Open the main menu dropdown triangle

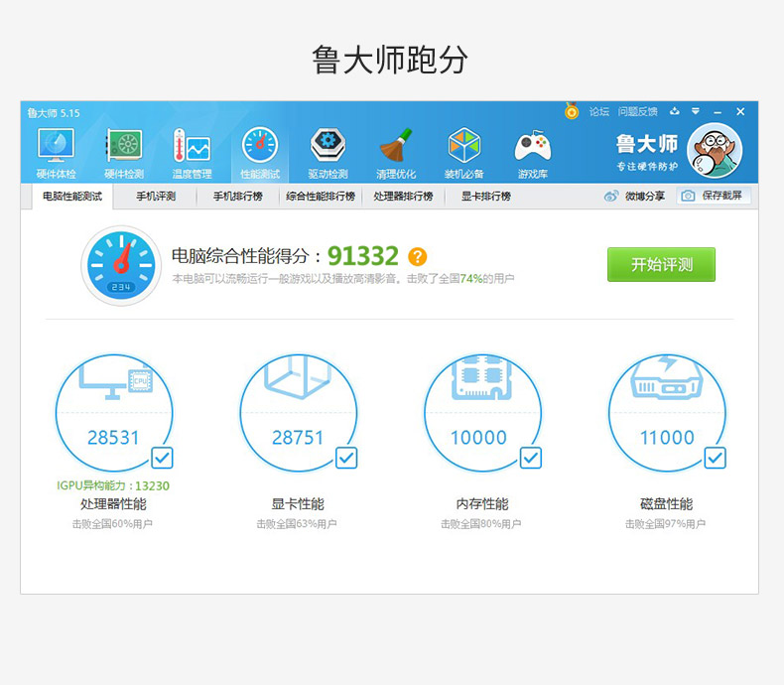tap(696, 111)
